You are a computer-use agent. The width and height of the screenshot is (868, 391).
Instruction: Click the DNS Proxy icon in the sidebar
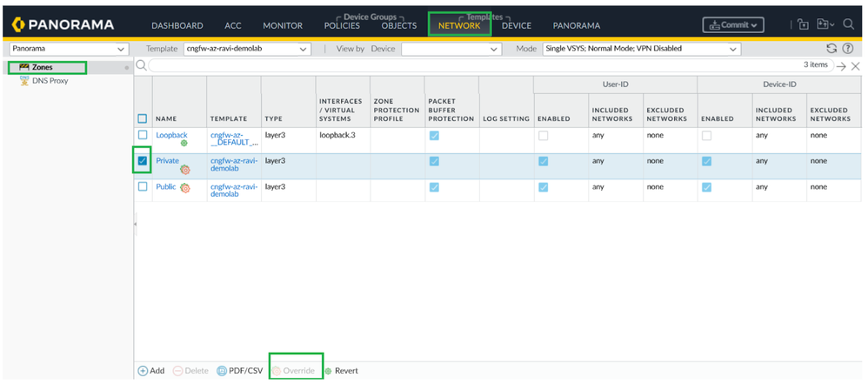pyautogui.click(x=24, y=81)
